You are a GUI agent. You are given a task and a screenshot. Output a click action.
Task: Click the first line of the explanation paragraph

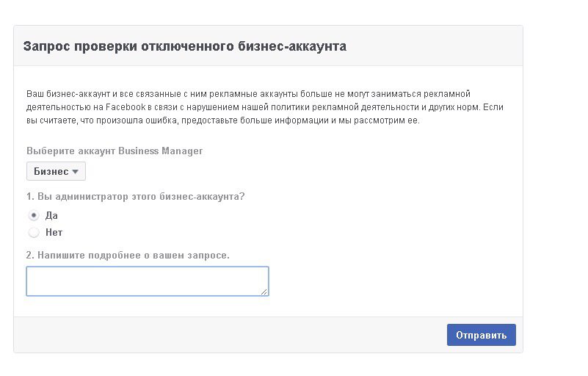(248, 94)
